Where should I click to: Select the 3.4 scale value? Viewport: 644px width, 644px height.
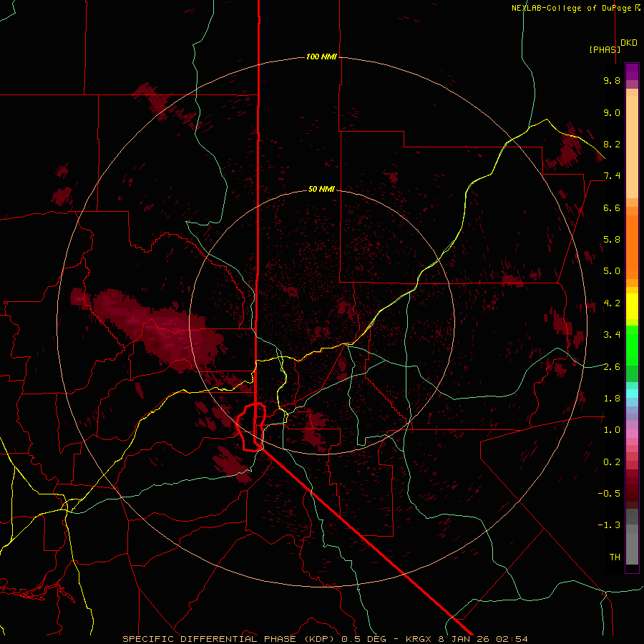click(612, 335)
